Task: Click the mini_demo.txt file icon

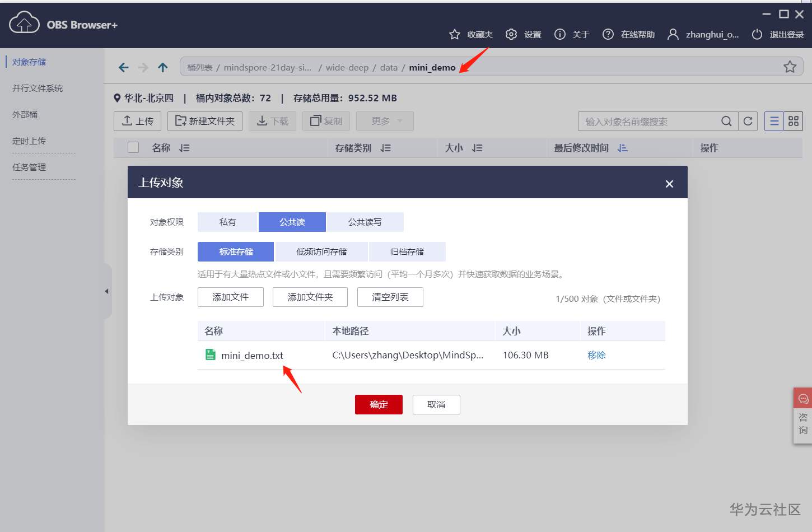Action: 211,354
